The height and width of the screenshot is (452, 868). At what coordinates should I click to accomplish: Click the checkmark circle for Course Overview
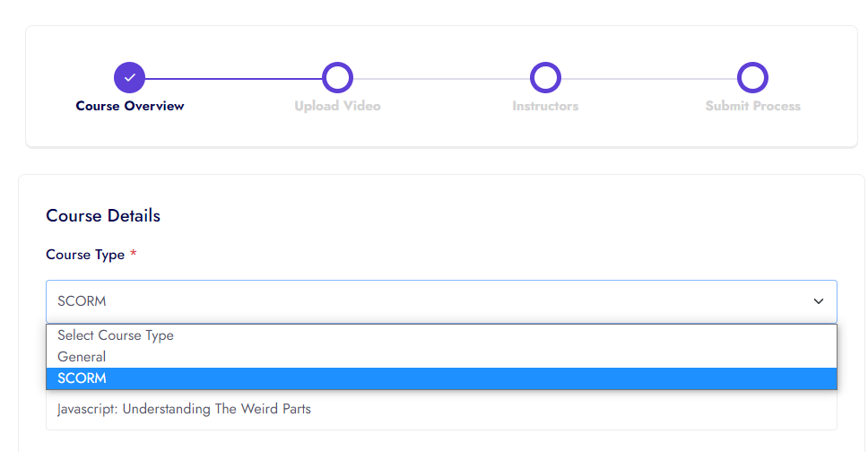pyautogui.click(x=129, y=78)
